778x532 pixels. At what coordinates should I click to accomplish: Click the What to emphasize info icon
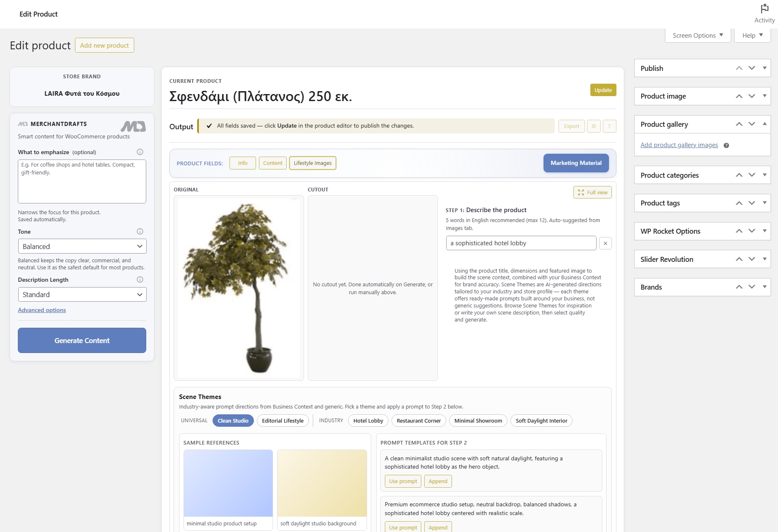click(140, 152)
